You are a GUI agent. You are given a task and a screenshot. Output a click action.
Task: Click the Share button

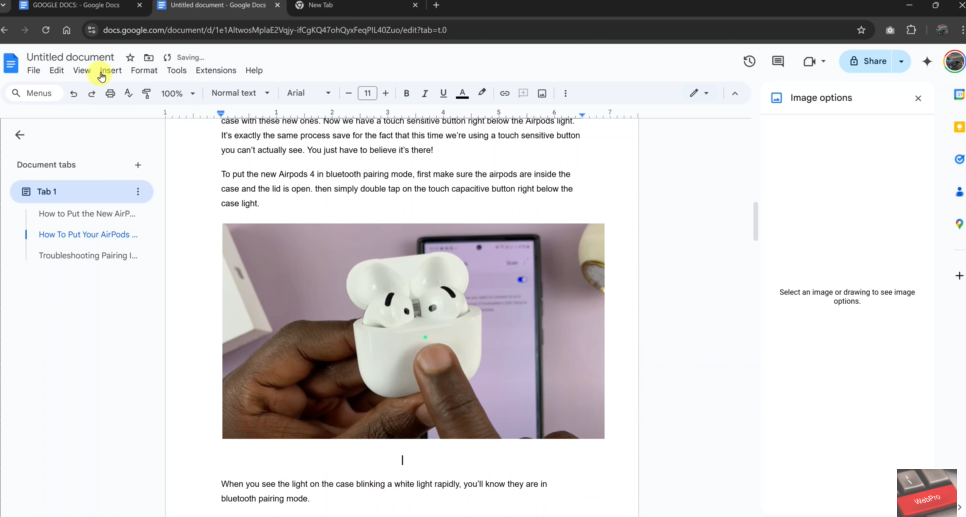[867, 61]
